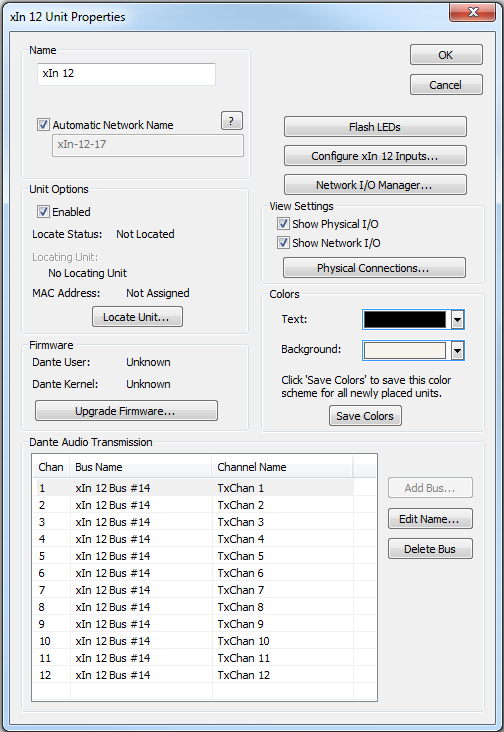Click the Cancel button
This screenshot has width=504, height=732.
(446, 84)
